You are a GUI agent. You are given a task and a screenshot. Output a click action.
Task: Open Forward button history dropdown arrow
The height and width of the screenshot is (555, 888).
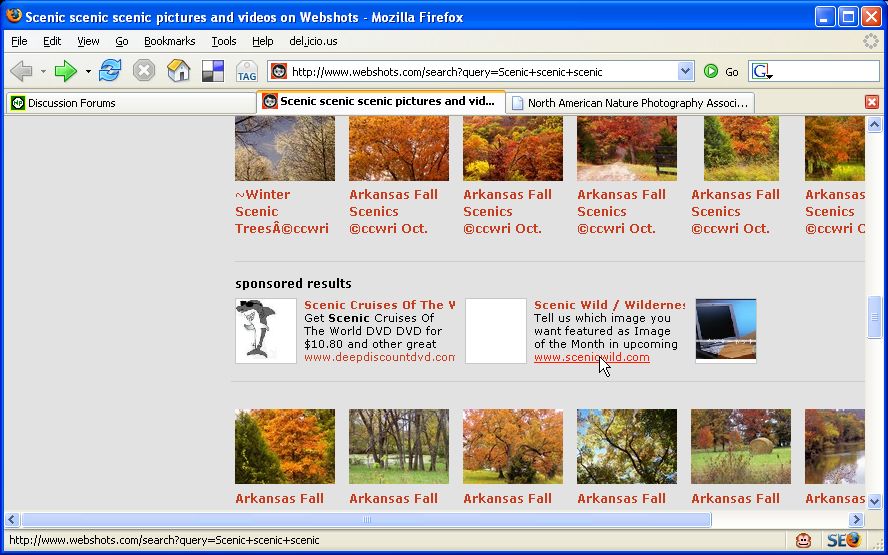point(88,72)
